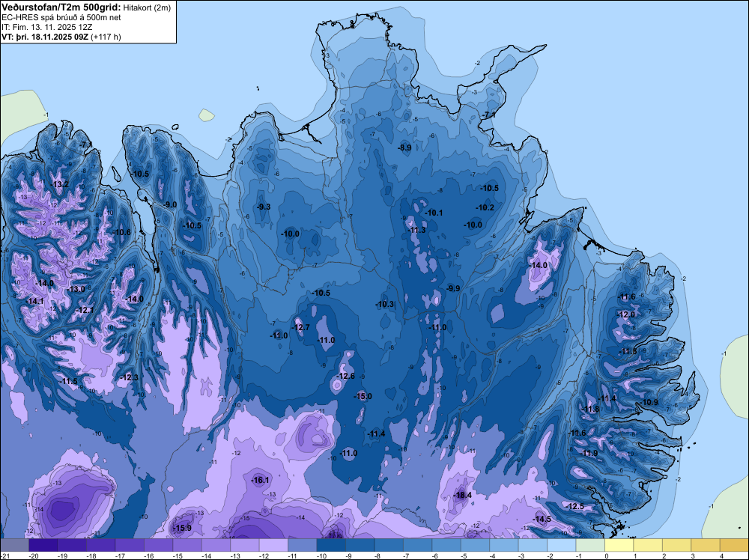Click the orange-yellow legend swatch right of 4
Viewport: 749px width, 560px height.
(734, 545)
